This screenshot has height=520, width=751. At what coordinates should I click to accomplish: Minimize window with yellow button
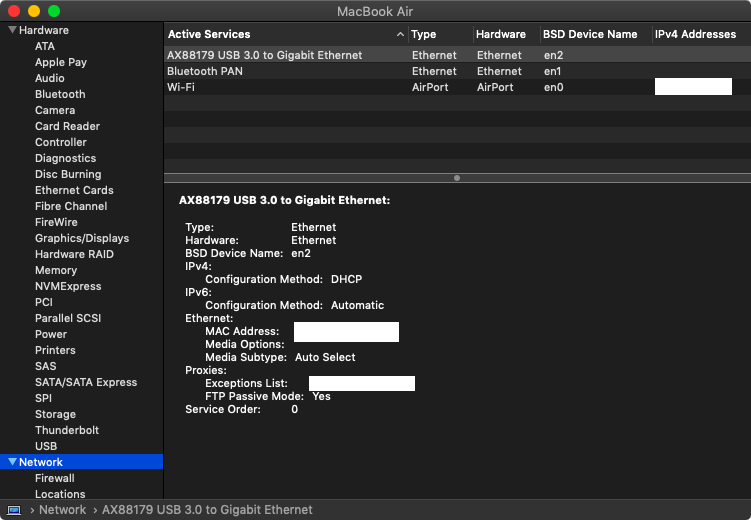click(x=34, y=11)
